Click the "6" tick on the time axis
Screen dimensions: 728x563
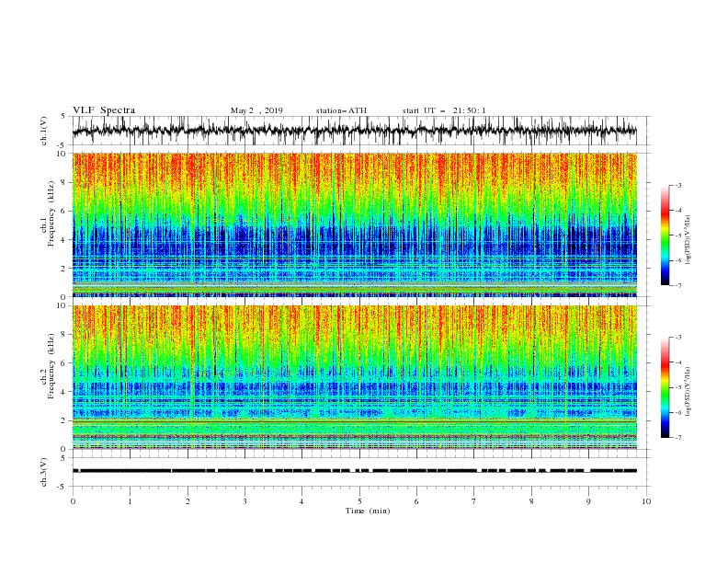(x=416, y=501)
